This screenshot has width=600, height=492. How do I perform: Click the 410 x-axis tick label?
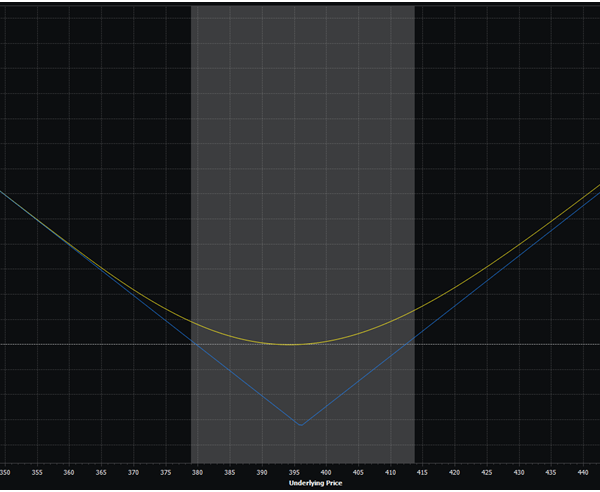(390, 471)
